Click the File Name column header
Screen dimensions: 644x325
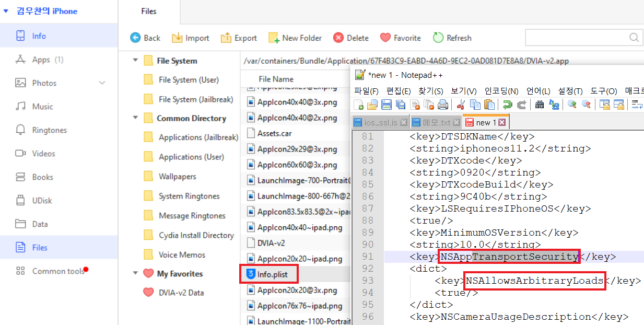[276, 79]
